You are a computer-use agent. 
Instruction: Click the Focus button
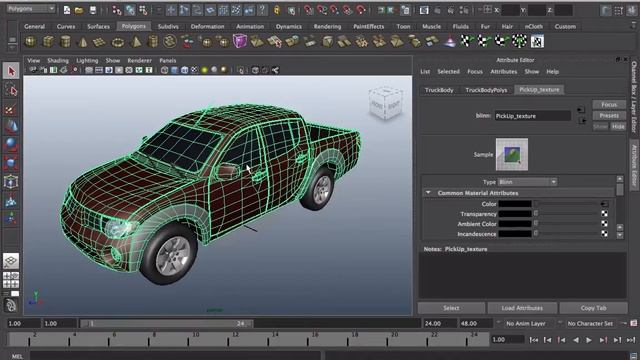pos(609,104)
